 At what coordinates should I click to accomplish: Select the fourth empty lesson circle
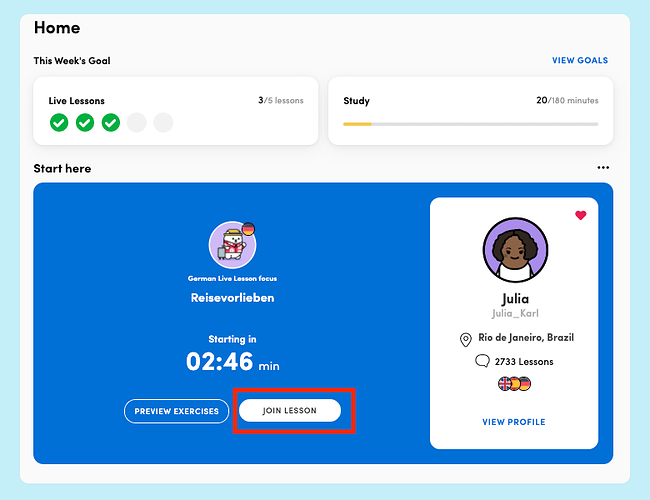tap(137, 123)
